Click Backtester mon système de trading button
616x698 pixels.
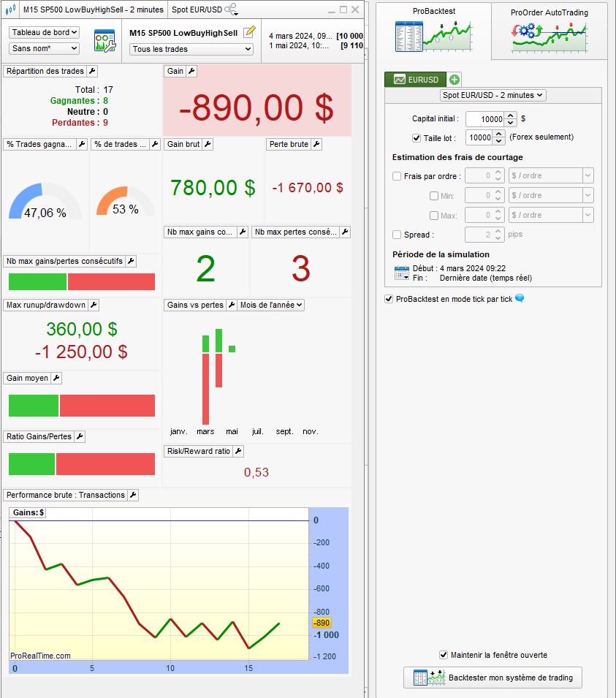point(493,678)
